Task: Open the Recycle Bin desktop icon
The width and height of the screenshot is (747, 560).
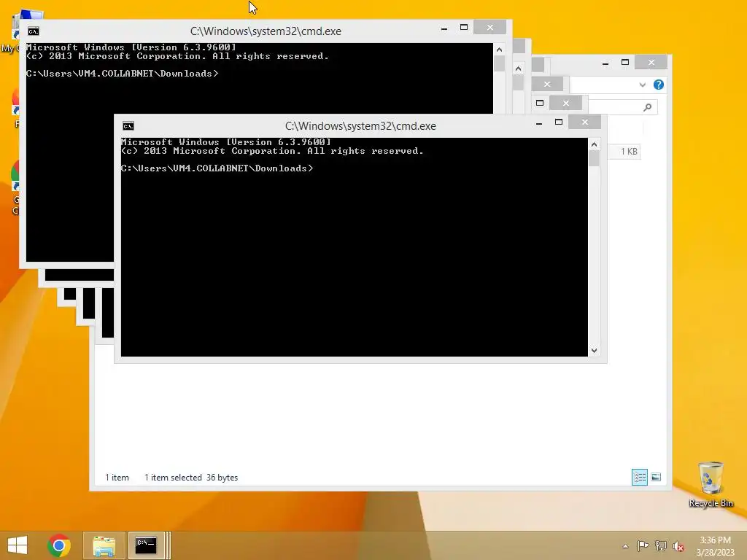Action: (711, 484)
